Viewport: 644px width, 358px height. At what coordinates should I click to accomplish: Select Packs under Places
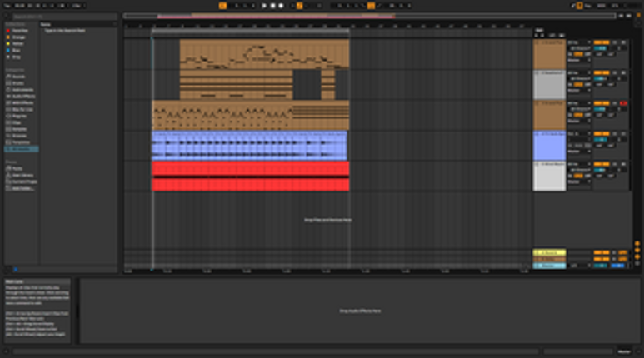[17, 168]
